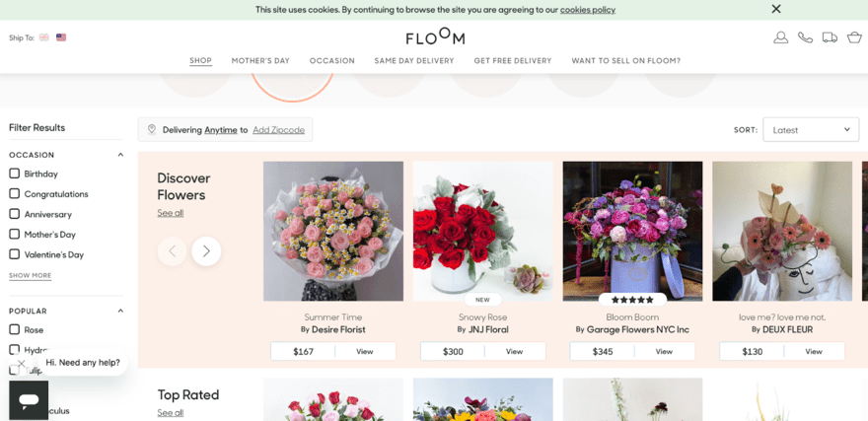Viewport: 868px width, 421px height.
Task: Click View for Snowy Rose bouquet
Action: (x=514, y=351)
